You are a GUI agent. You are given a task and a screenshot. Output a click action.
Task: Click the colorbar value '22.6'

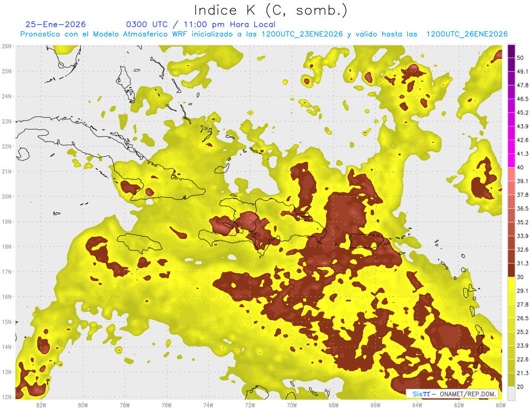coord(522,360)
